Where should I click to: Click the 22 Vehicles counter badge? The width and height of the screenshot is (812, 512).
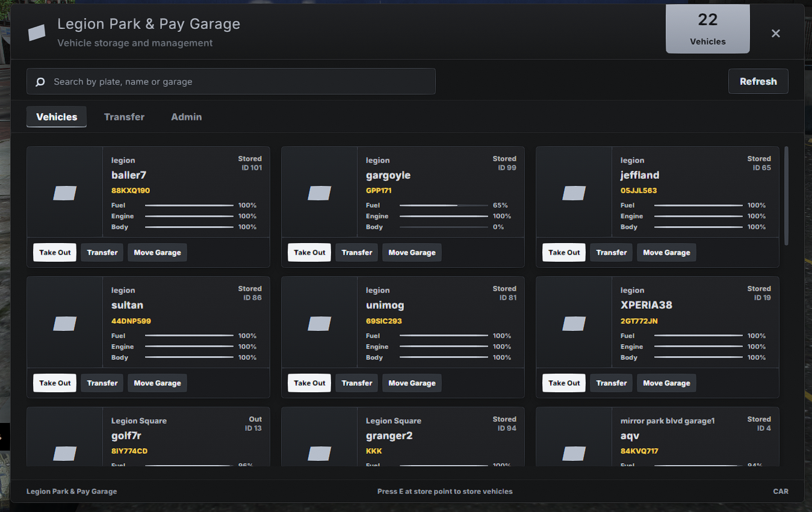[708, 29]
